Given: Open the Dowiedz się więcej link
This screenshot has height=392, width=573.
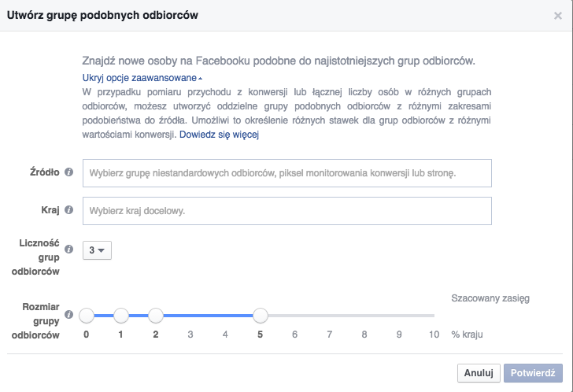Looking at the screenshot, I should 220,135.
